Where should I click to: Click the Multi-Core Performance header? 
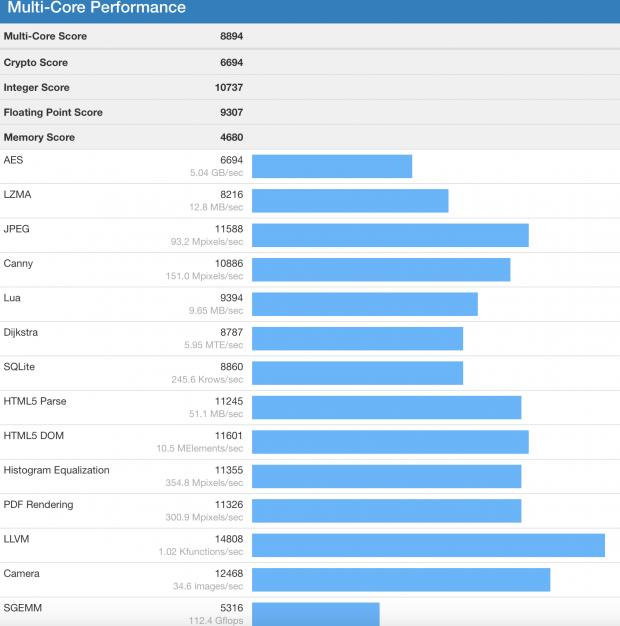click(96, 8)
